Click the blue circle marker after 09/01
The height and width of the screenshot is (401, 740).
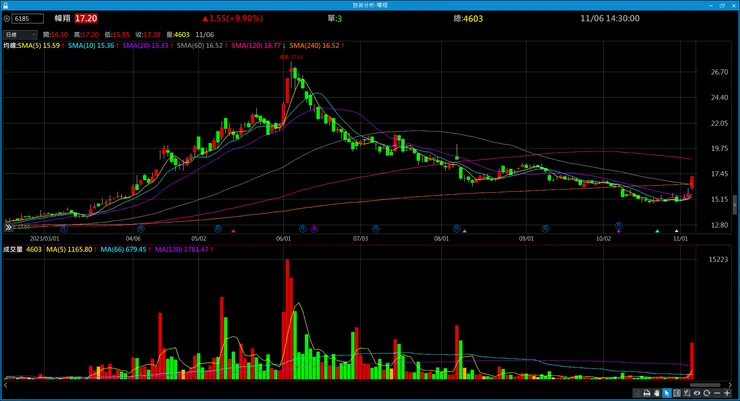pos(545,229)
